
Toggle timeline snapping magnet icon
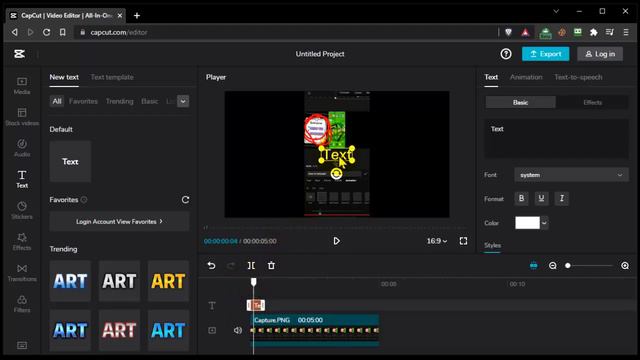pyautogui.click(x=533, y=266)
